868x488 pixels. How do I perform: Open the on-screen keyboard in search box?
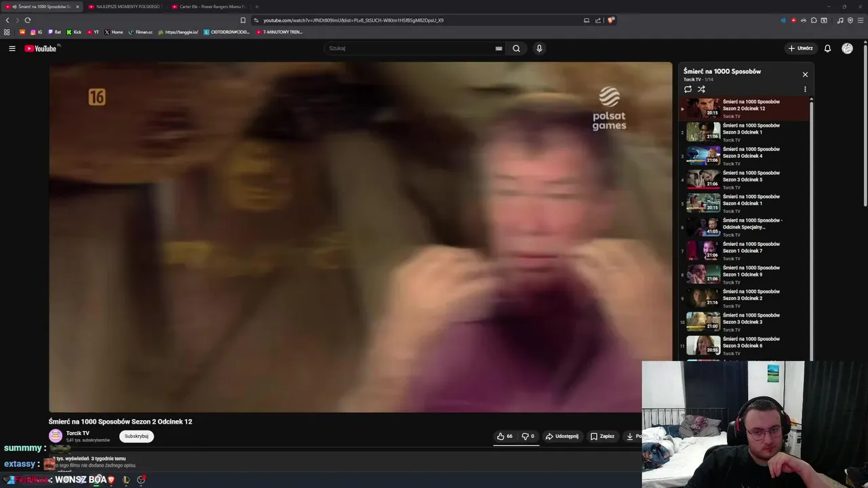[498, 48]
